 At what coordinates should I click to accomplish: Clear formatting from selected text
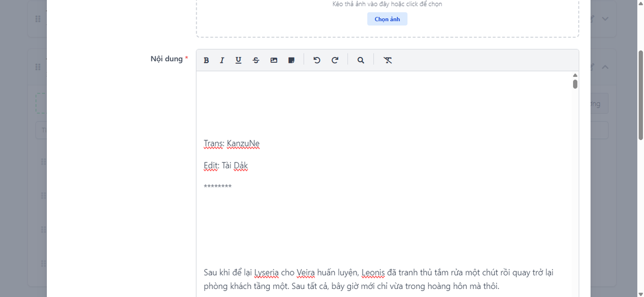[x=387, y=60]
